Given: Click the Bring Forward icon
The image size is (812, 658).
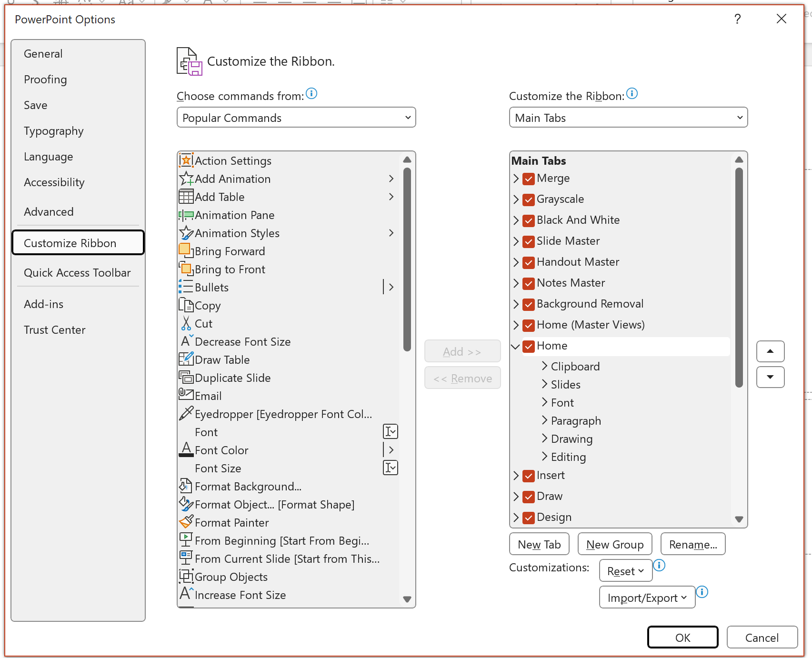Looking at the screenshot, I should [186, 251].
